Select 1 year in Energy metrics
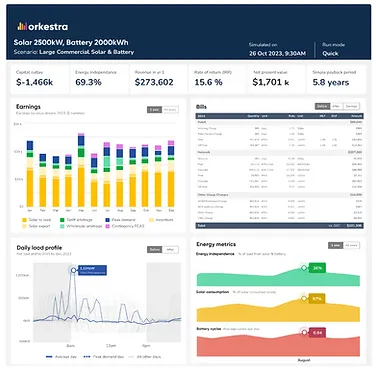 coord(335,245)
